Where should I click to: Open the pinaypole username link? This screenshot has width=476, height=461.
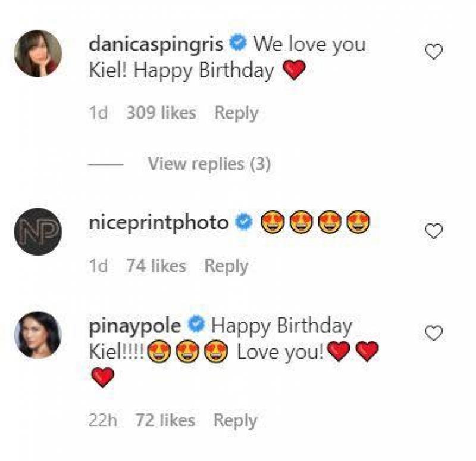[135, 326]
